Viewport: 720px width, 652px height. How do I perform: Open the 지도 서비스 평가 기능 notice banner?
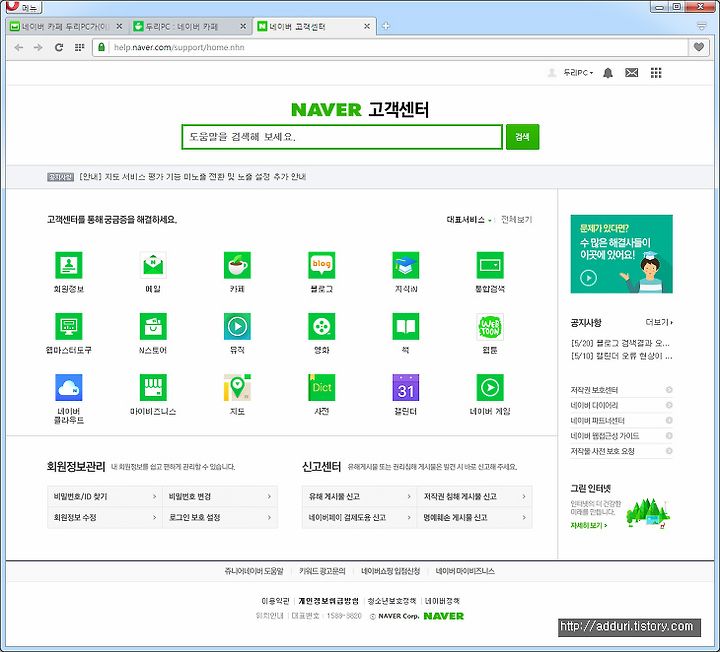click(x=193, y=177)
